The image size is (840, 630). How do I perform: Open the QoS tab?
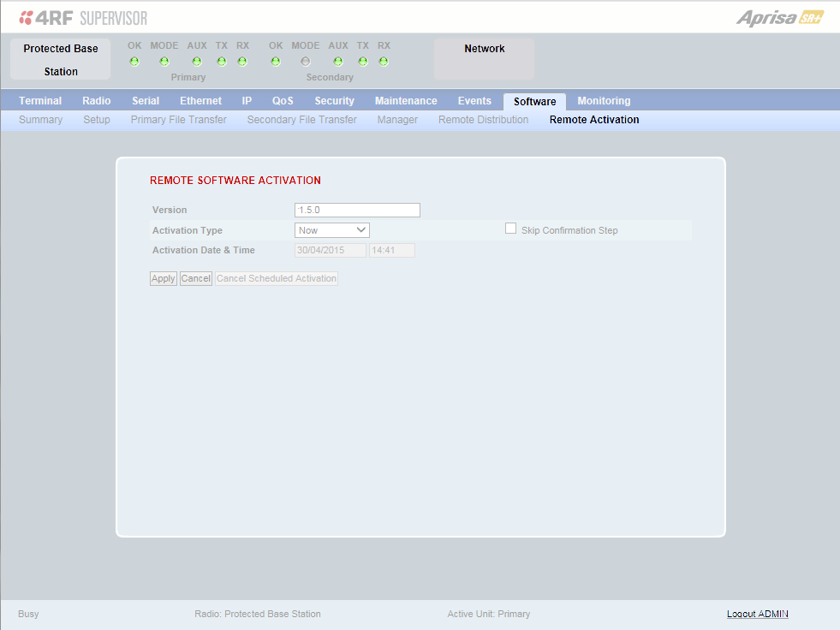(283, 101)
